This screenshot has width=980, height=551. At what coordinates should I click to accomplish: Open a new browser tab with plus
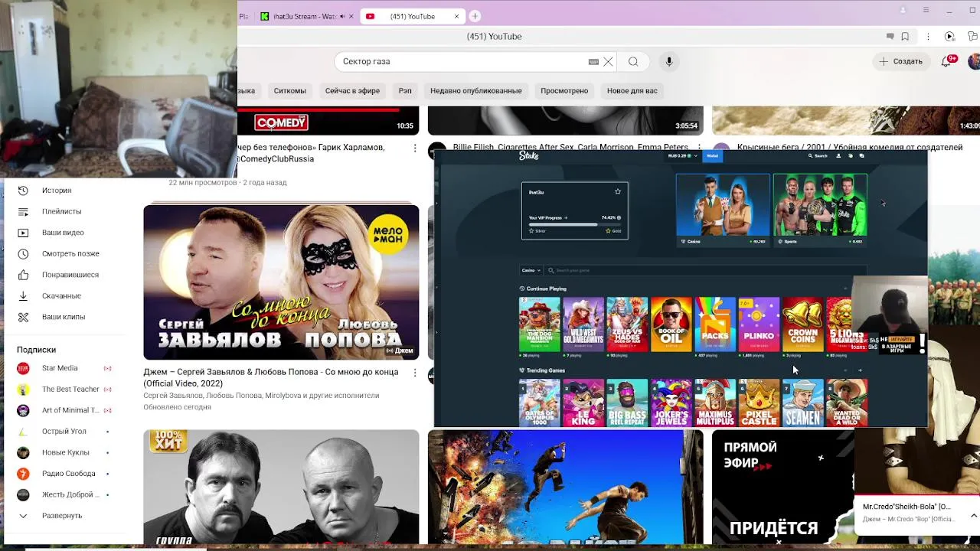tap(475, 16)
